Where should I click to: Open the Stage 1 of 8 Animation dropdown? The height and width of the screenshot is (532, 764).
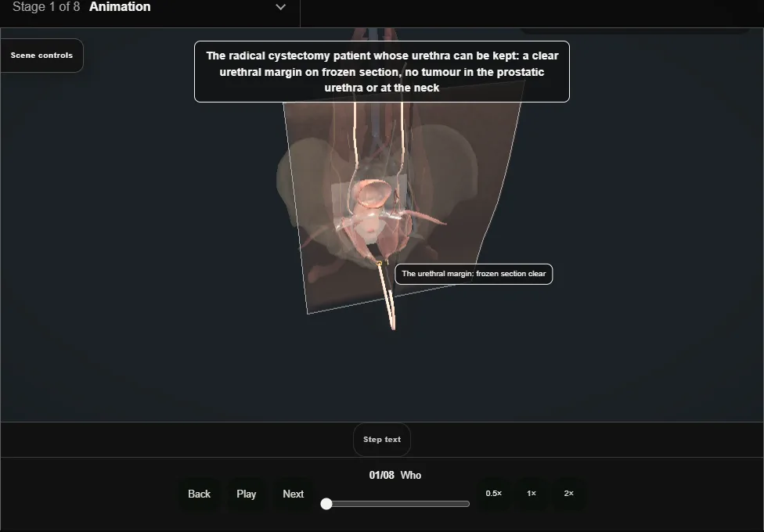[x=150, y=7]
